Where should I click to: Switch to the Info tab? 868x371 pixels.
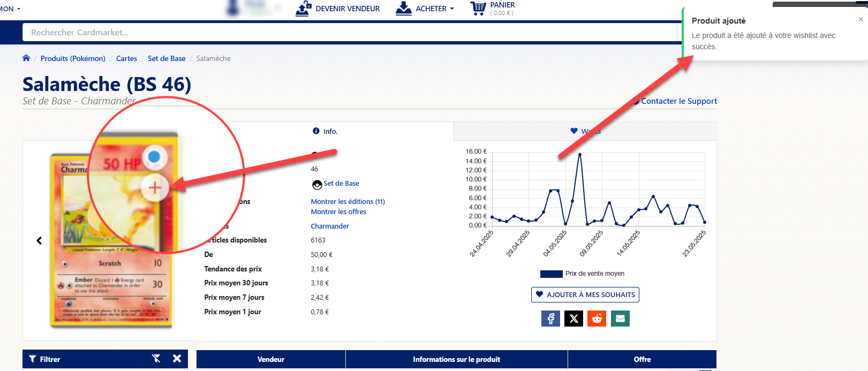click(325, 131)
